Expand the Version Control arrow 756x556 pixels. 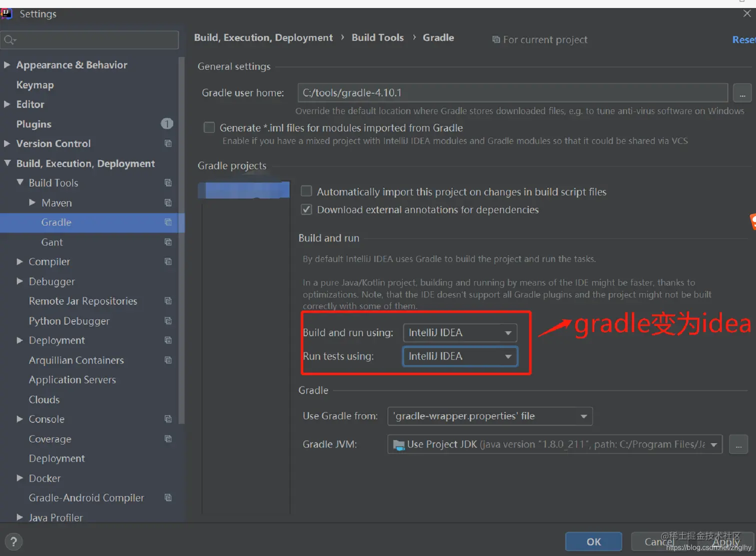[x=7, y=143]
